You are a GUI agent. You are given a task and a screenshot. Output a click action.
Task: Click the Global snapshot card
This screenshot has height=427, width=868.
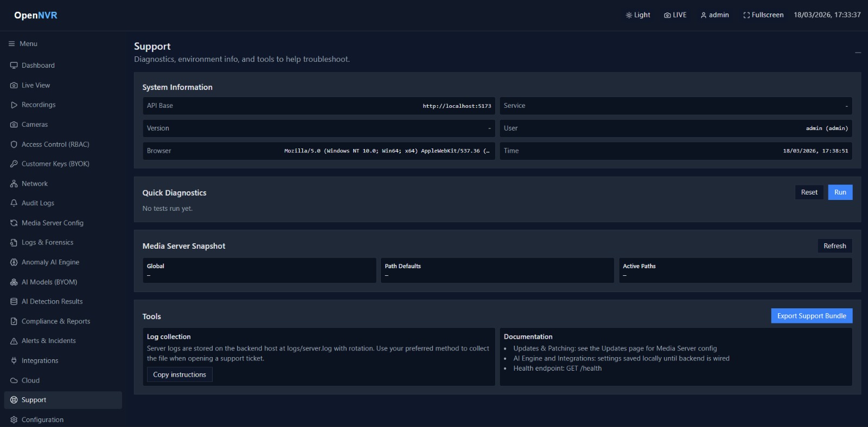(x=259, y=270)
